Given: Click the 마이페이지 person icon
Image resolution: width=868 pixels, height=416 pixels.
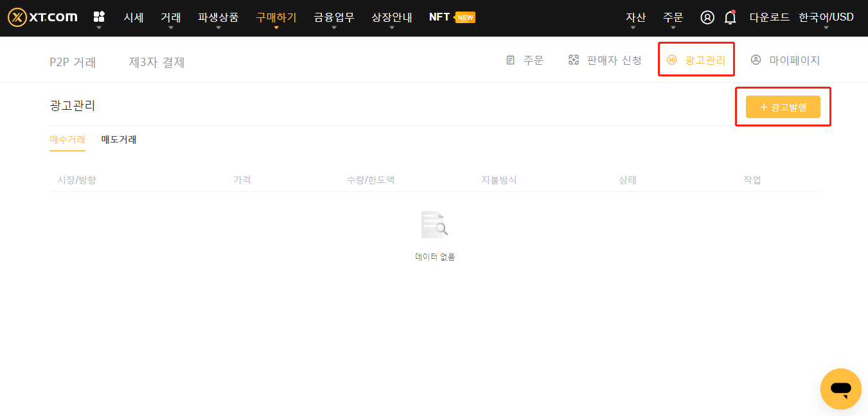Looking at the screenshot, I should click(756, 60).
